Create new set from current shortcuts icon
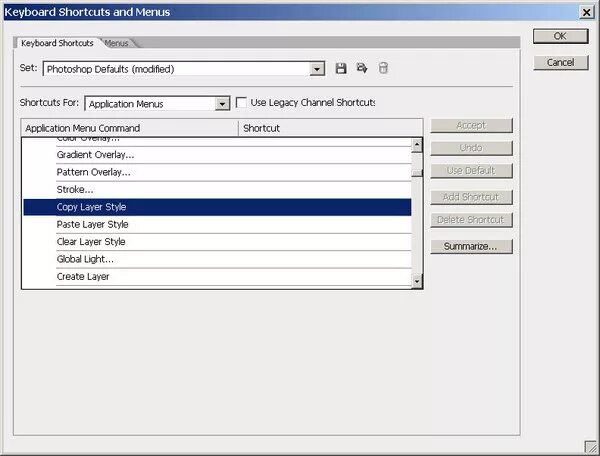The height and width of the screenshot is (456, 600). (x=362, y=68)
